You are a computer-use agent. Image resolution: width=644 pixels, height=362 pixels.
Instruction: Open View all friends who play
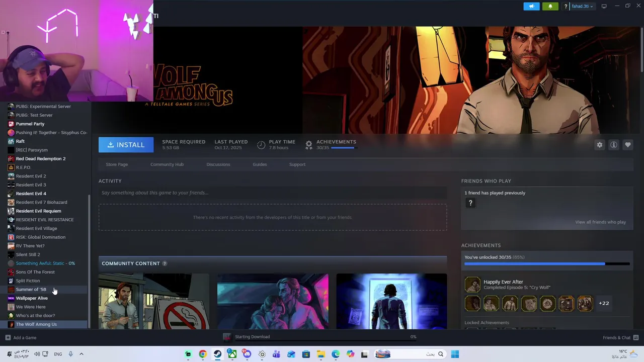[601, 222]
